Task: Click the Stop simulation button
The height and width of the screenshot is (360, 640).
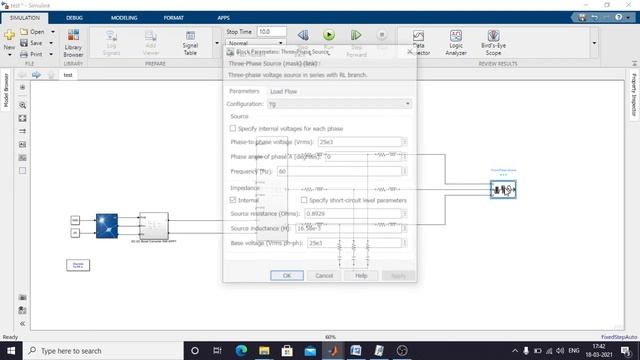Action: tap(382, 35)
